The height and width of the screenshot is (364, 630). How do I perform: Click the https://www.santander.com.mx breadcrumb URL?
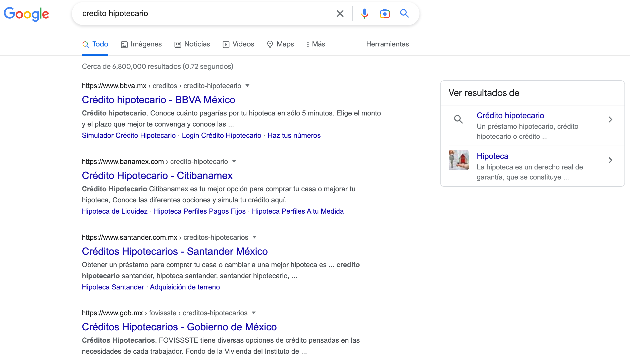tap(130, 237)
